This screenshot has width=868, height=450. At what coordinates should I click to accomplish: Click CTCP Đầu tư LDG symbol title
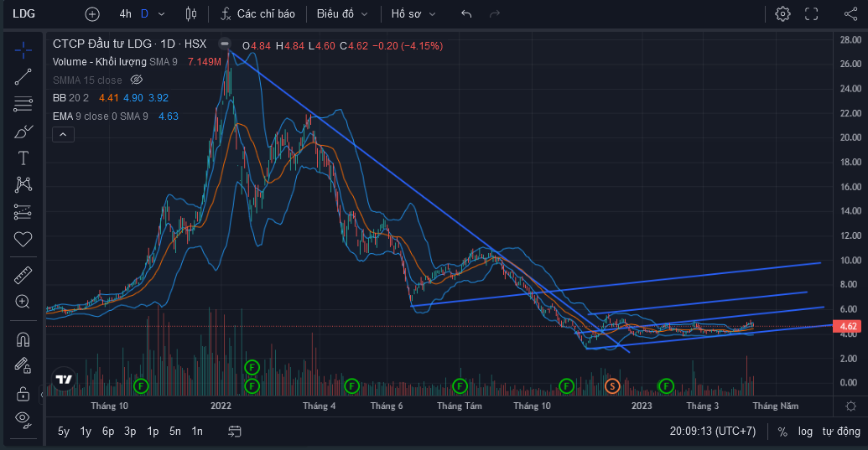pyautogui.click(x=129, y=44)
